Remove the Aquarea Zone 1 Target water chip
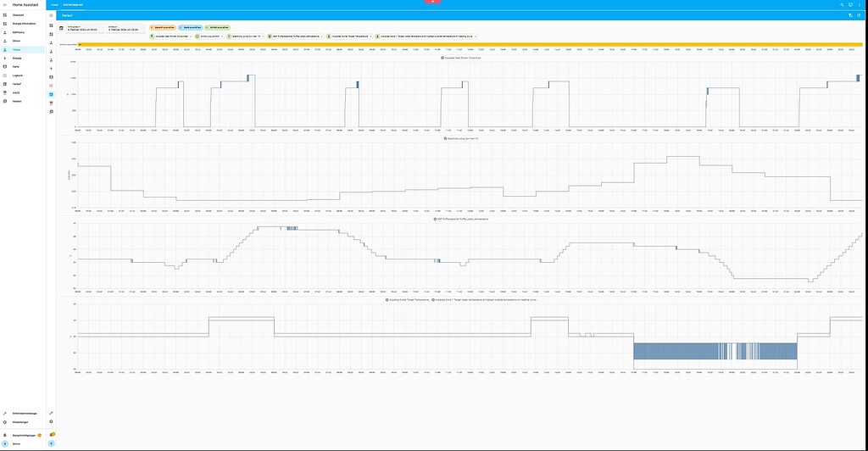The height and width of the screenshot is (451, 868). click(x=475, y=36)
